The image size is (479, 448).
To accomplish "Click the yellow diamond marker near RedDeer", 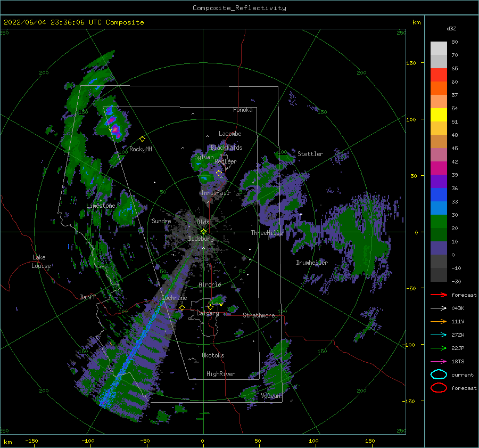I will [219, 173].
